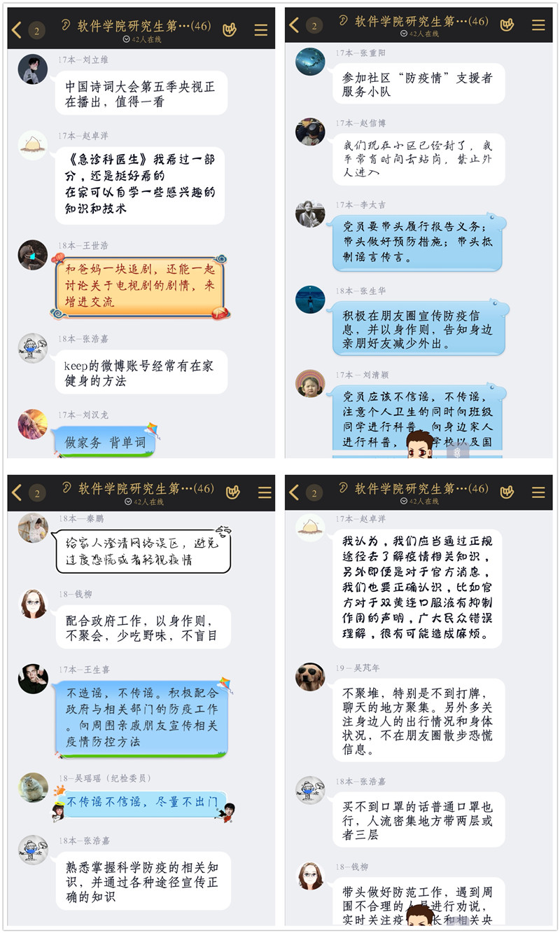This screenshot has width=560, height=933.
Task: Tap sender name 17本—李太吉
Action: click(360, 205)
